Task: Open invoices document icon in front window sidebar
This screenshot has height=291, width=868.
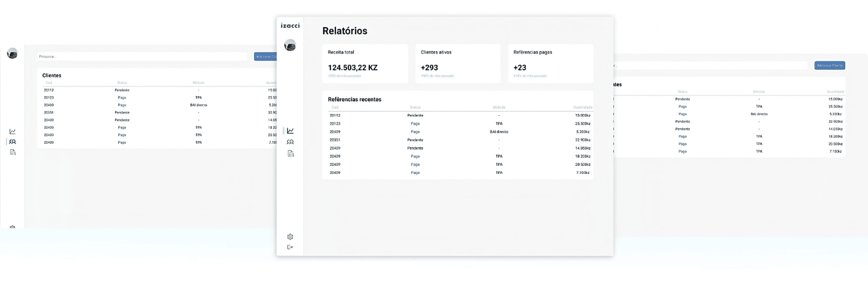Action: [291, 154]
